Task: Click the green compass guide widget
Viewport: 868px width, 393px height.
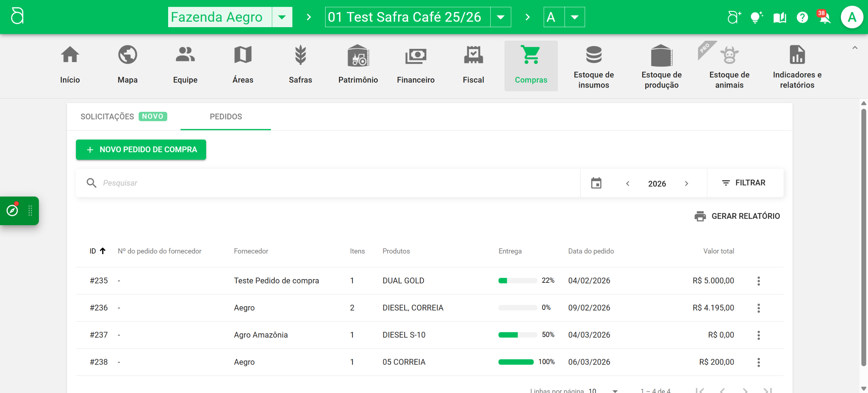Action: 13,211
